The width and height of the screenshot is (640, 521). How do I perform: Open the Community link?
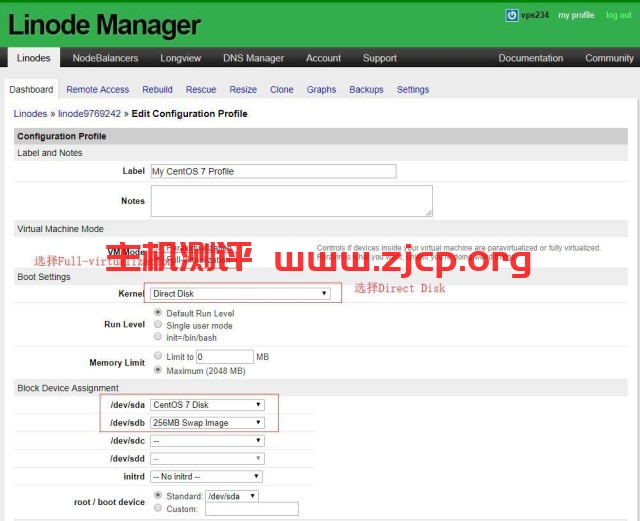(x=609, y=58)
